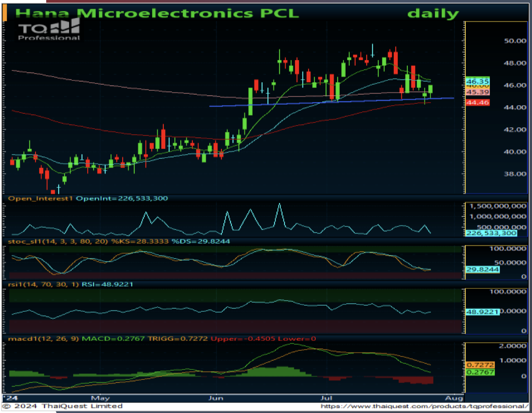This screenshot has height=413, width=532.
Task: Click the pink 45.39 price tag
Action: pos(477,92)
